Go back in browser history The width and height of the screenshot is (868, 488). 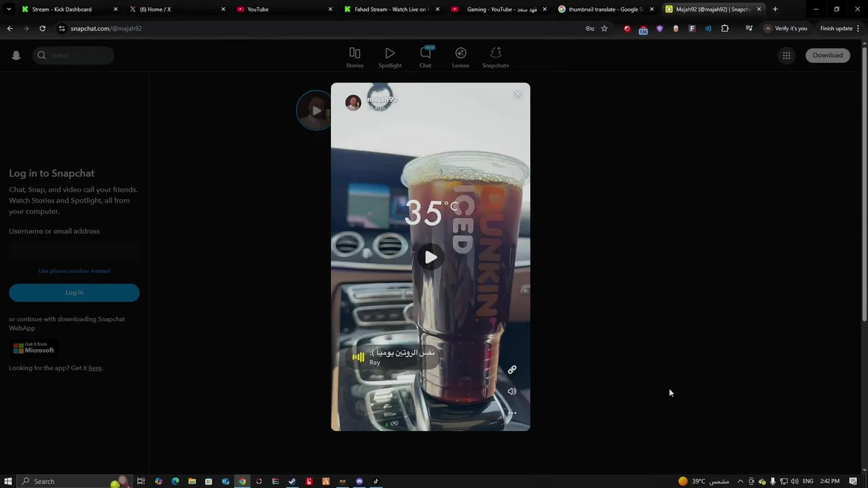tap(9, 28)
